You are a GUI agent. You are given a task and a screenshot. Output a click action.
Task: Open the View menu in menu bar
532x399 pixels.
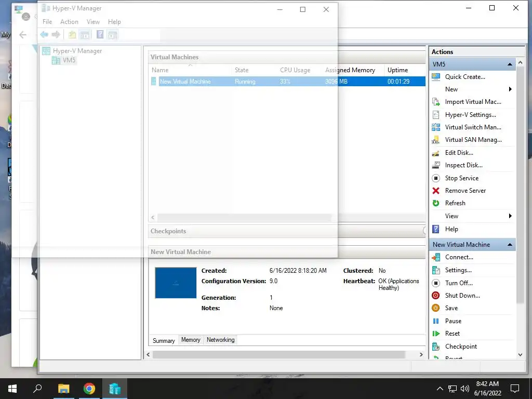coord(93,22)
